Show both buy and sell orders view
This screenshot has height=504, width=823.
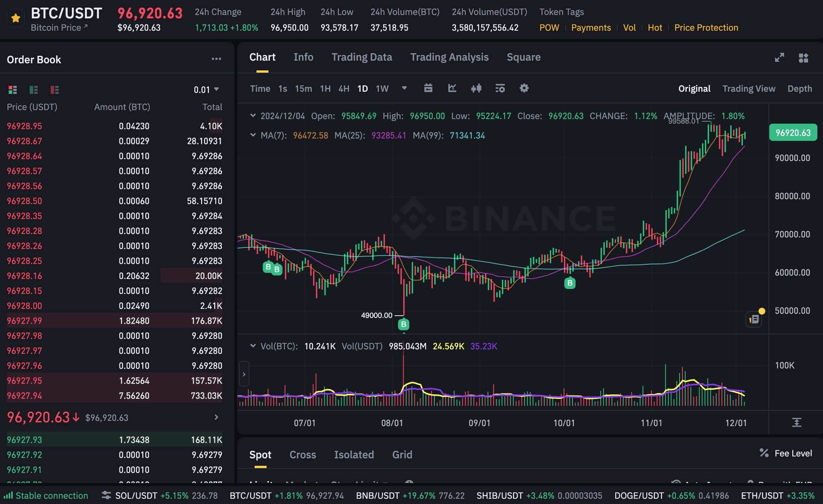coord(13,90)
